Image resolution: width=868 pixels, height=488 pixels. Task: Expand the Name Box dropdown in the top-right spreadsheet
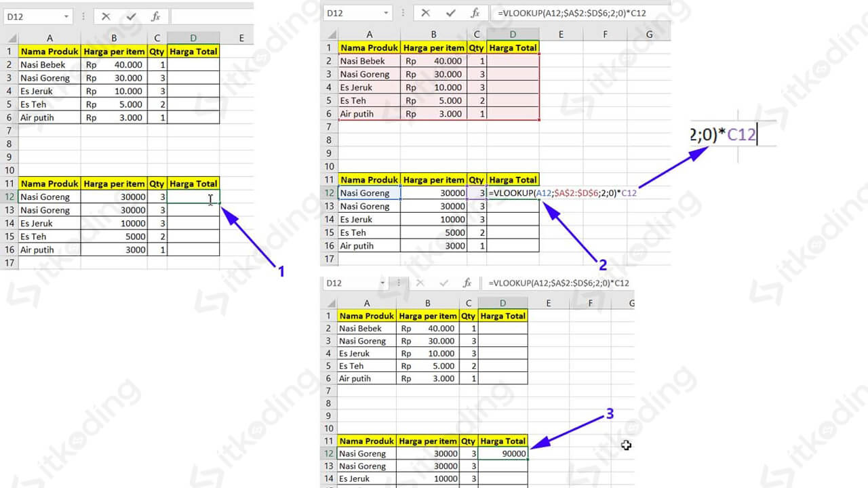(x=385, y=13)
